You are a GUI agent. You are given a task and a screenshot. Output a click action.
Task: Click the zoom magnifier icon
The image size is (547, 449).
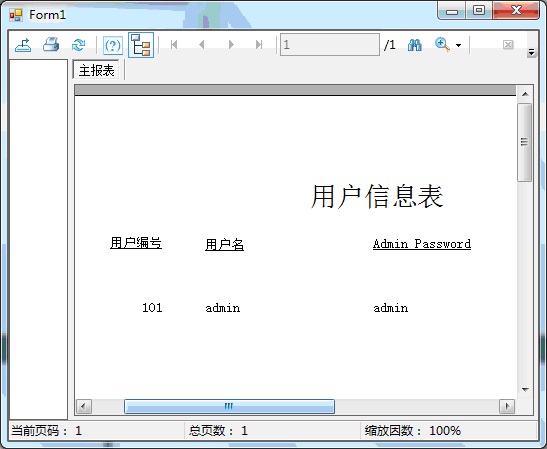click(442, 45)
